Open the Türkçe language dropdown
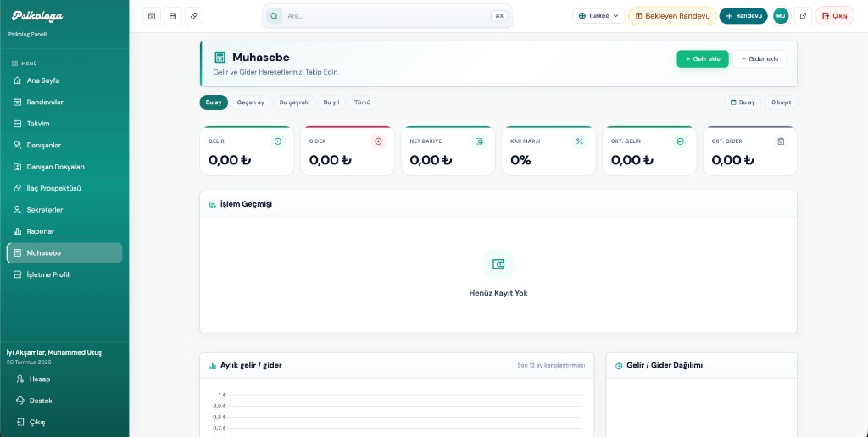Screen dimensions: 868x437 pos(598,16)
